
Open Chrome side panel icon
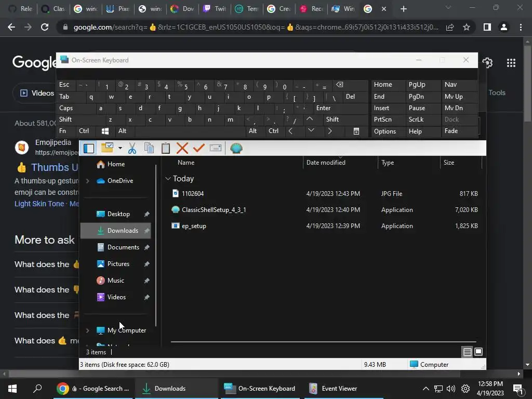[x=487, y=27]
